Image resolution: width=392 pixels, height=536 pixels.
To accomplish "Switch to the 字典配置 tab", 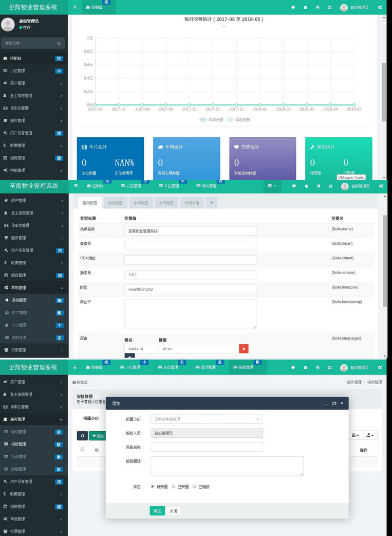I will coord(141,203).
